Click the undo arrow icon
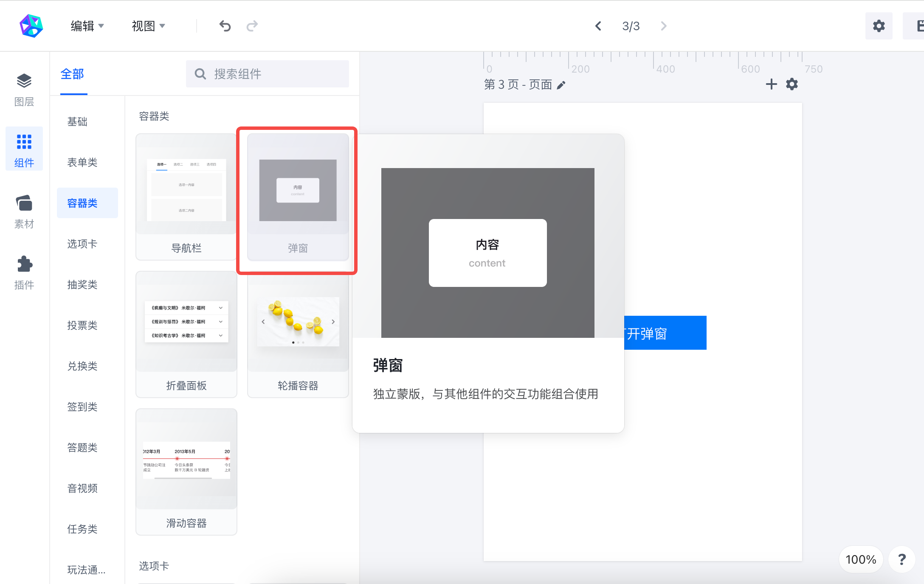The image size is (924, 584). (x=225, y=26)
